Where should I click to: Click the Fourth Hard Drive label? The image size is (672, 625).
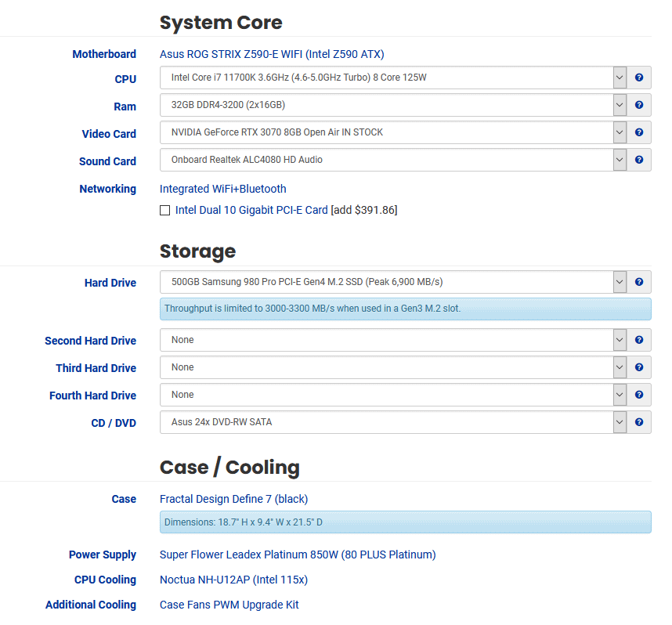pyautogui.click(x=92, y=396)
